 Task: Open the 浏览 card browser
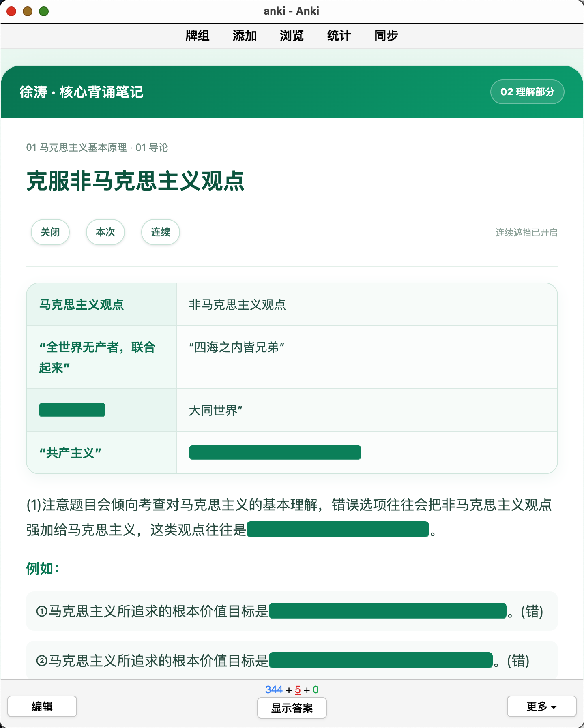[x=292, y=36]
